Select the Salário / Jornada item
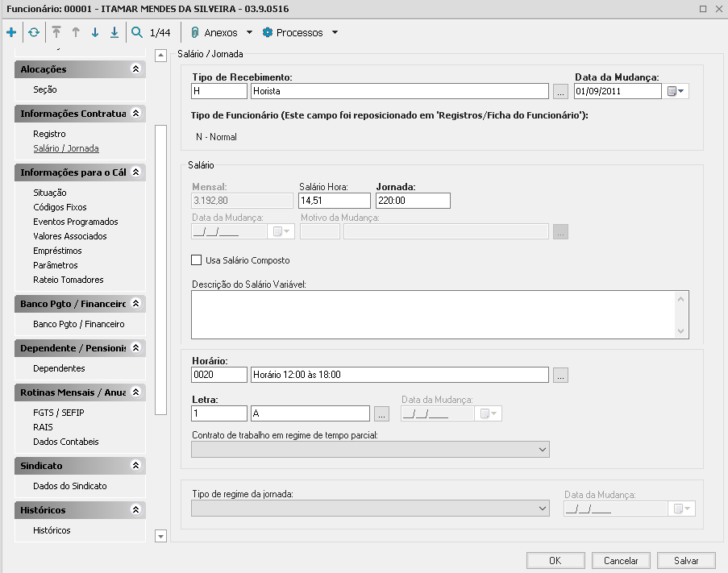 coord(66,148)
